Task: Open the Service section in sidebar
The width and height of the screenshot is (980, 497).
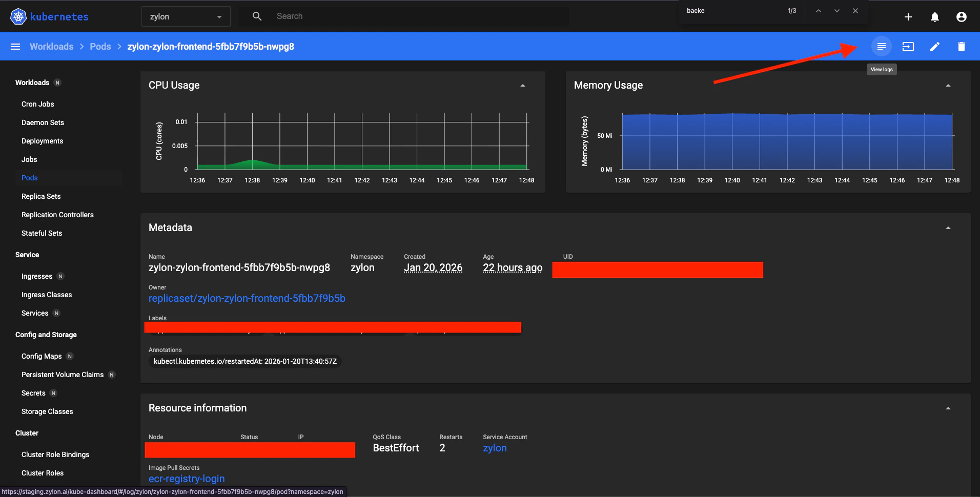Action: click(x=27, y=255)
